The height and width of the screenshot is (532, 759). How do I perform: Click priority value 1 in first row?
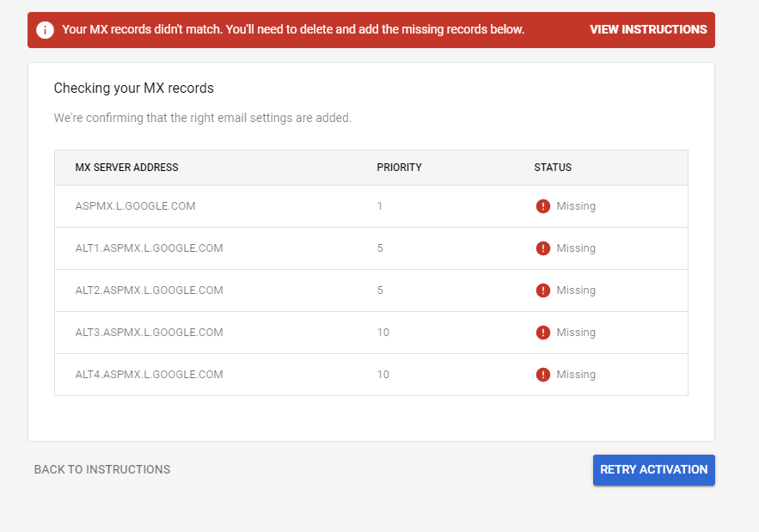click(380, 206)
